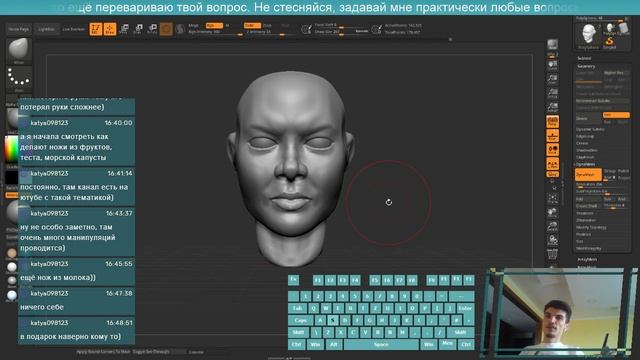Toggle the Rgb color mode
This screenshot has width=640, height=360.
(214, 25)
